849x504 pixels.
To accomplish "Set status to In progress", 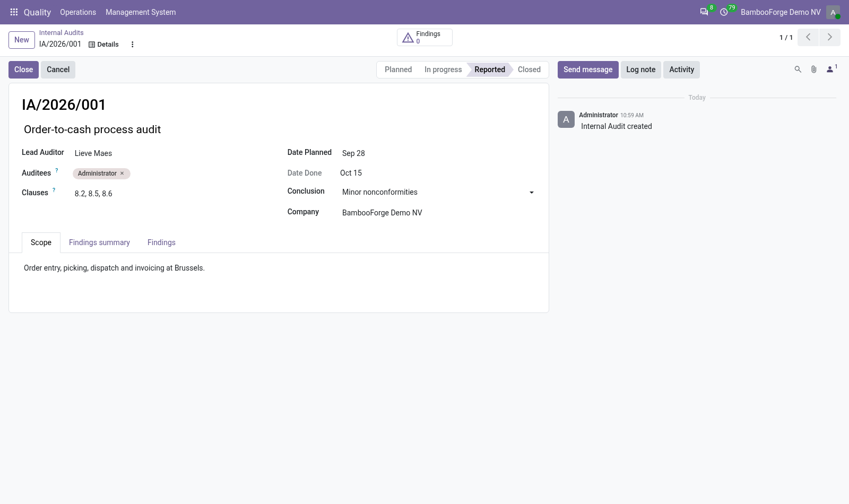I will click(443, 69).
